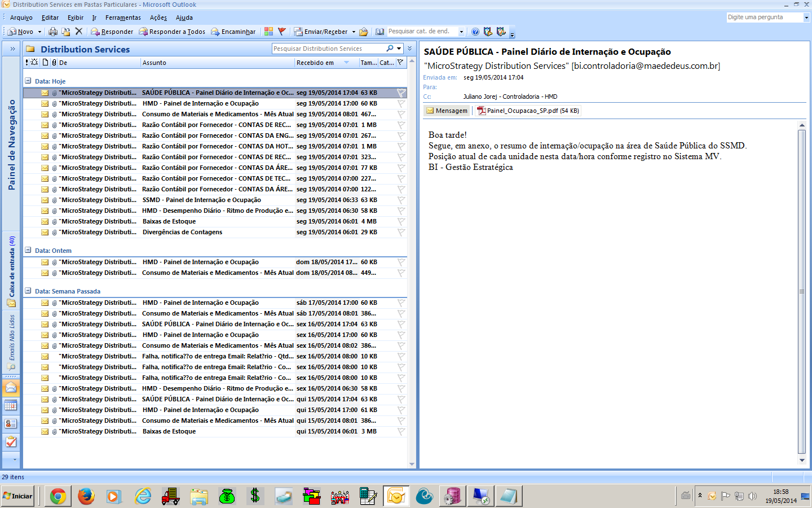This screenshot has height=508, width=812.
Task: Expand the Painel de Navegação with chevrons
Action: 12,49
